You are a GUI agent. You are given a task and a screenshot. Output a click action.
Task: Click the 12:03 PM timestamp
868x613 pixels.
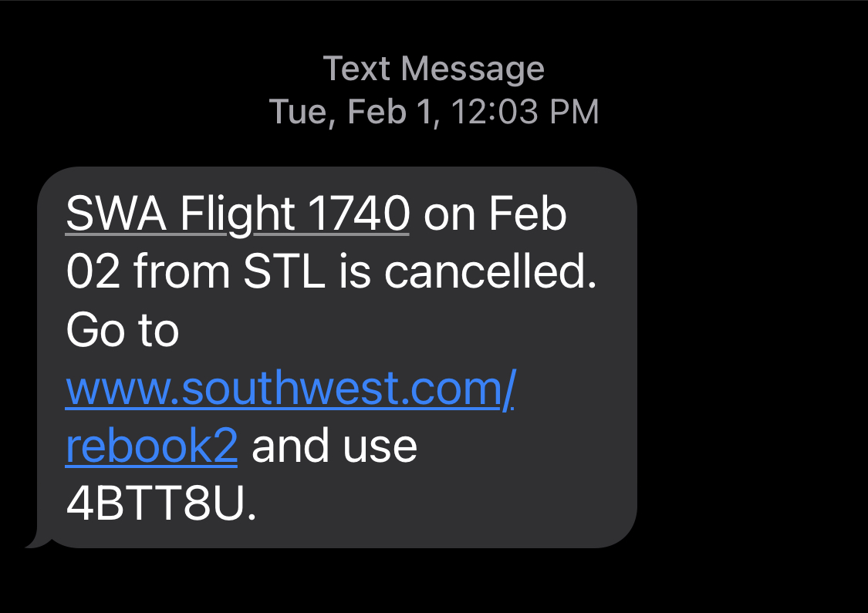[x=525, y=113]
